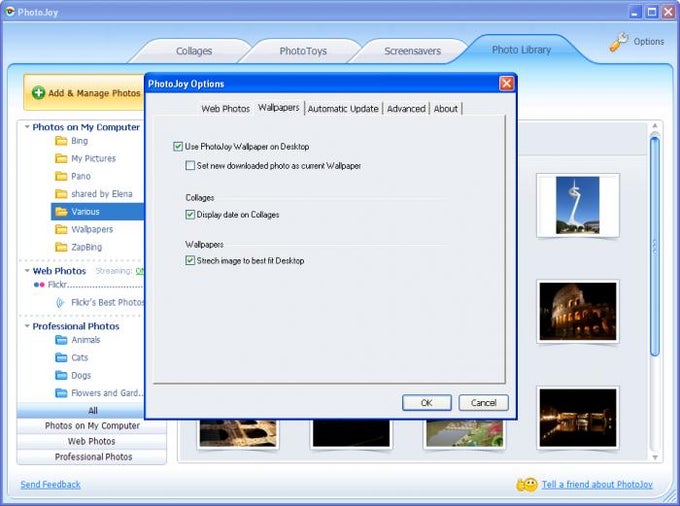Viewport: 680px width, 506px height.
Task: Click the Add & Manage Photos button
Action: 85,92
